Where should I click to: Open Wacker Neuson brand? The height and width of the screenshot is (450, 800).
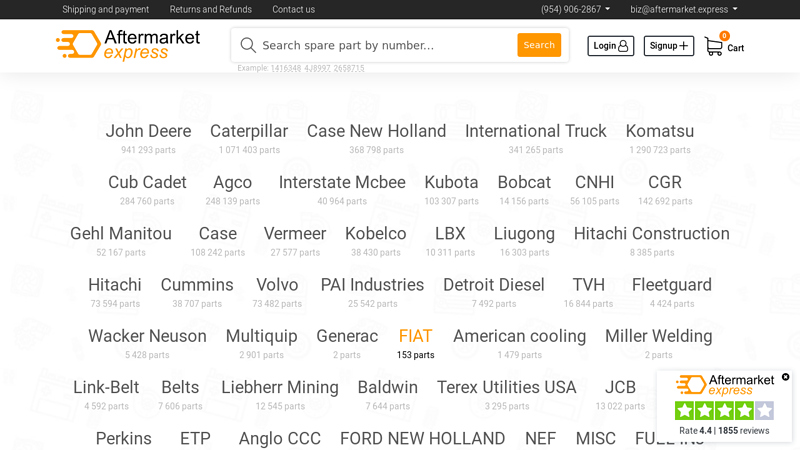coord(147,336)
